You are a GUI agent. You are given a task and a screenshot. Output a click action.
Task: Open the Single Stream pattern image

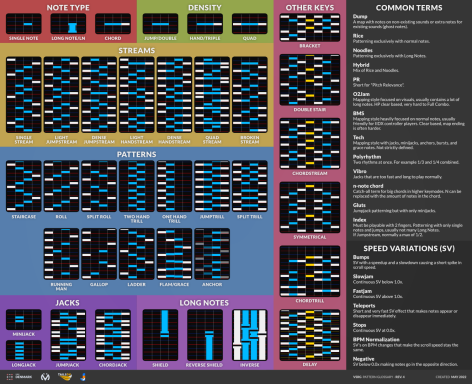tap(24, 95)
